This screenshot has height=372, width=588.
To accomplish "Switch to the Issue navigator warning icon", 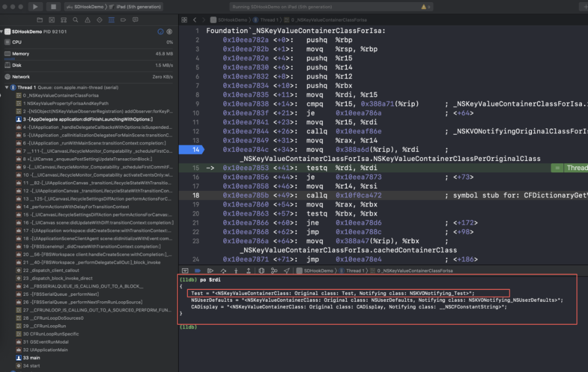I will pos(87,20).
